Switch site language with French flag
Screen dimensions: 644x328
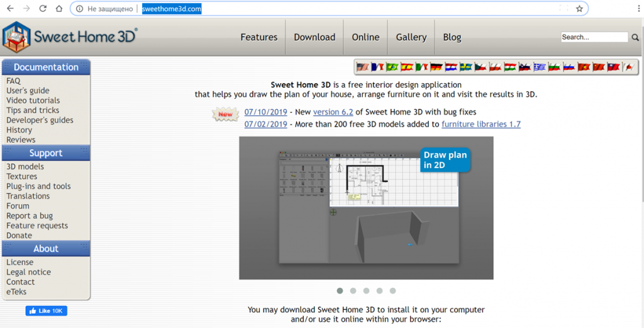click(377, 67)
